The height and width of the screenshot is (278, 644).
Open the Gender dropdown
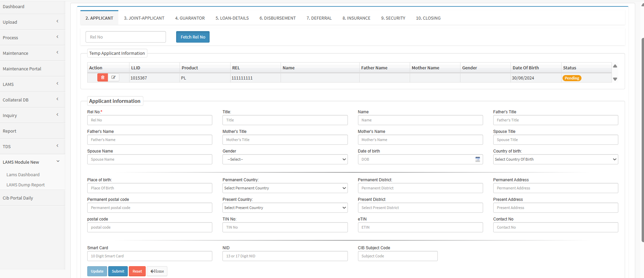pyautogui.click(x=285, y=159)
